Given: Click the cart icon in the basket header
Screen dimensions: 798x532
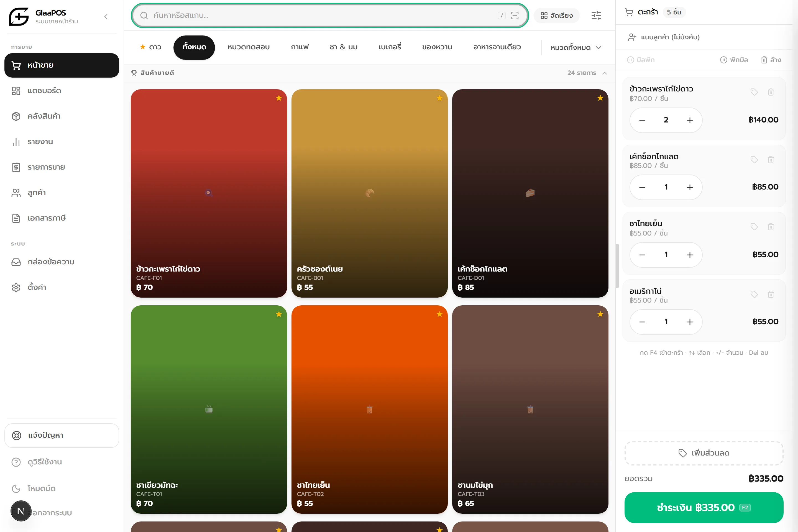Looking at the screenshot, I should pyautogui.click(x=629, y=12).
